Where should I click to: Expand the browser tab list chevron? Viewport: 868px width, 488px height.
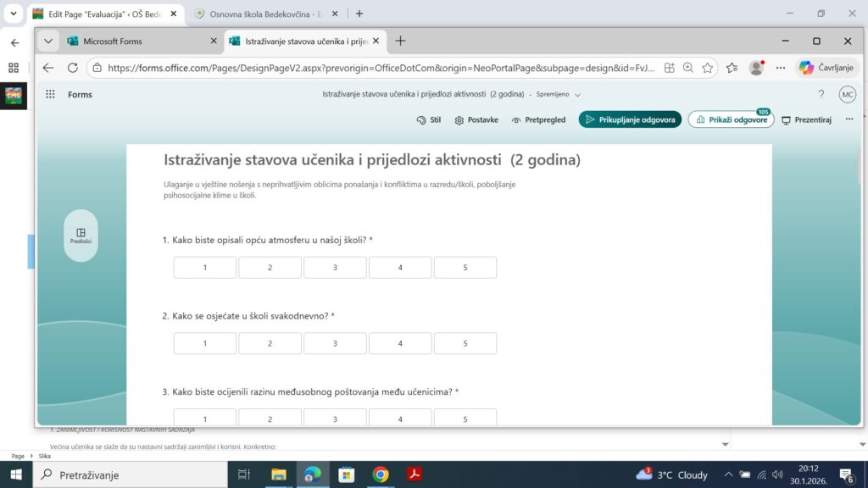(47, 41)
